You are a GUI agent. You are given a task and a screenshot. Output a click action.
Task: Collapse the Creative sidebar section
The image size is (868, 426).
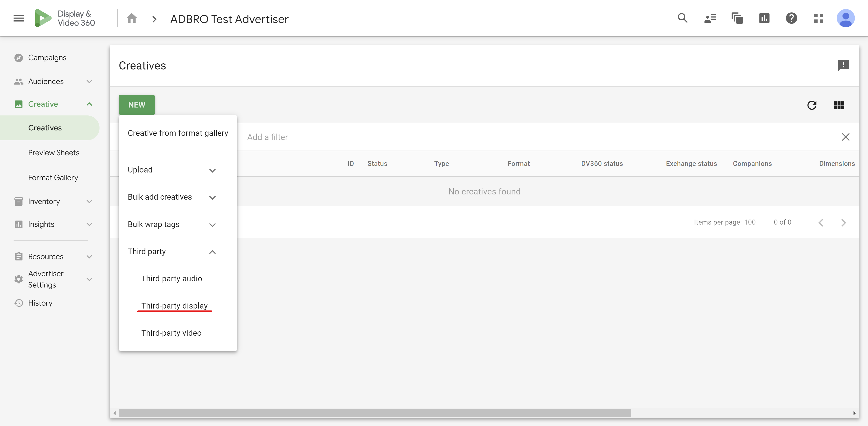pyautogui.click(x=89, y=104)
